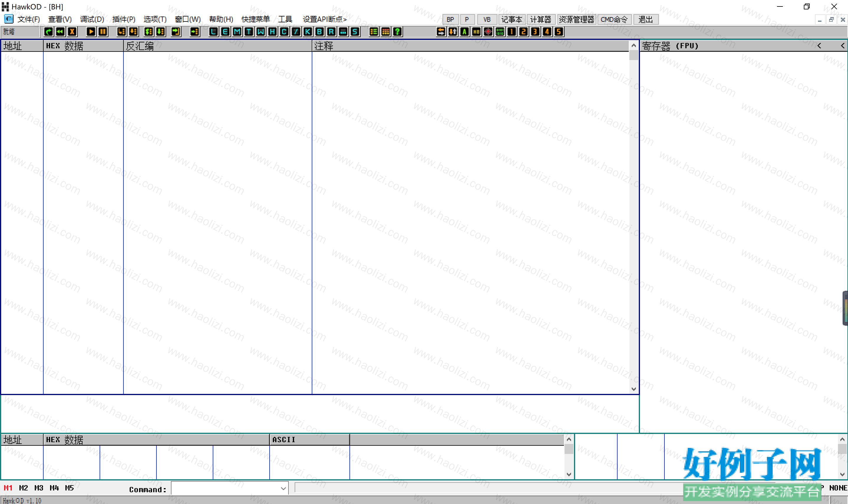The width and height of the screenshot is (848, 504).
Task: Open 记事本 notepad button
Action: coord(512,20)
